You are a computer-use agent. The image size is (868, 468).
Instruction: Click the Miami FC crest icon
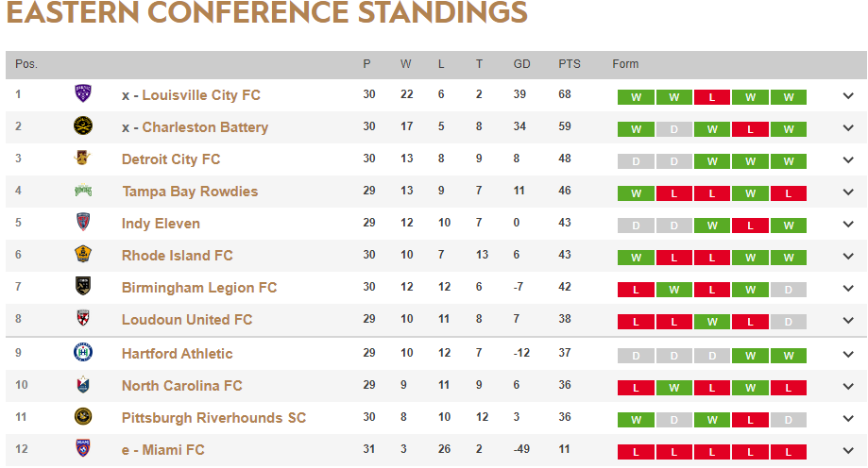(83, 449)
